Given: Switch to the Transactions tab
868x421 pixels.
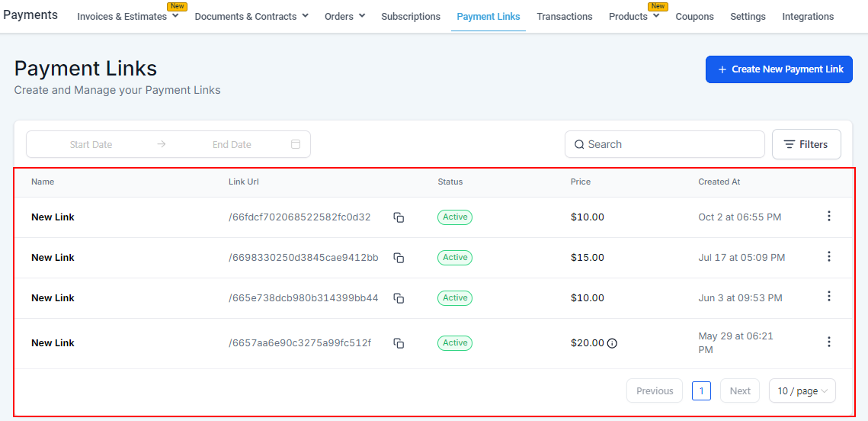Looking at the screenshot, I should 564,17.
